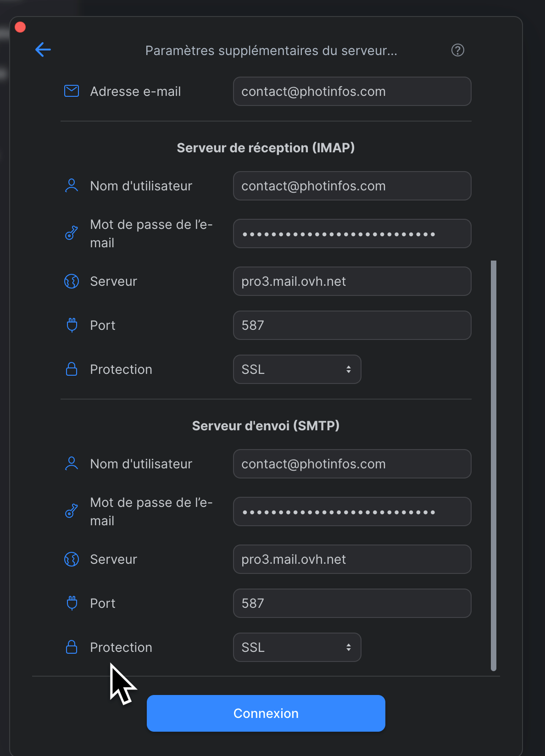Screen dimensions: 545x756
Task: Click the SMTP Protection padlock icon
Action: (x=72, y=647)
